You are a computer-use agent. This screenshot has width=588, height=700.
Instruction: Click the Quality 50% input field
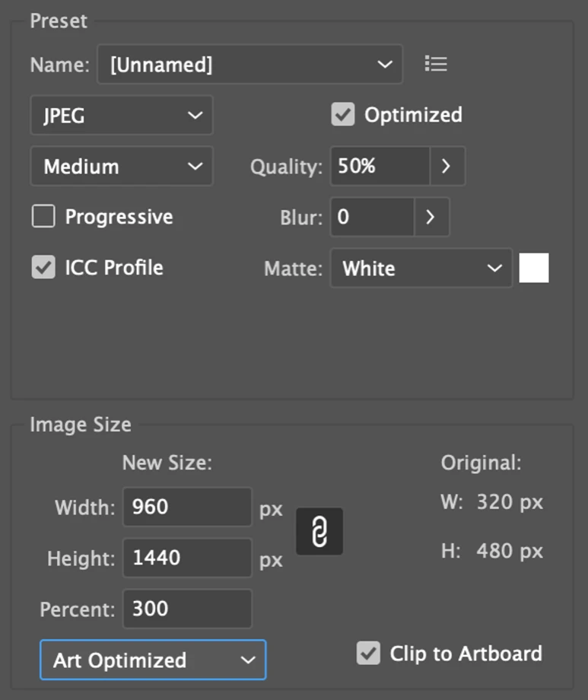pyautogui.click(x=380, y=166)
